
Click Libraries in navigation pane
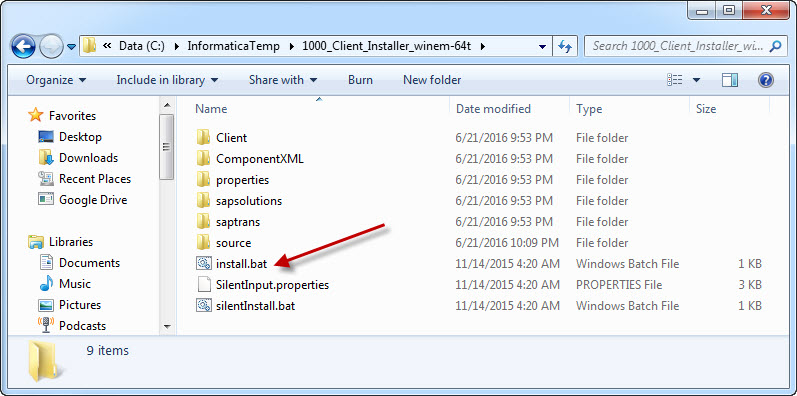pyautogui.click(x=71, y=242)
